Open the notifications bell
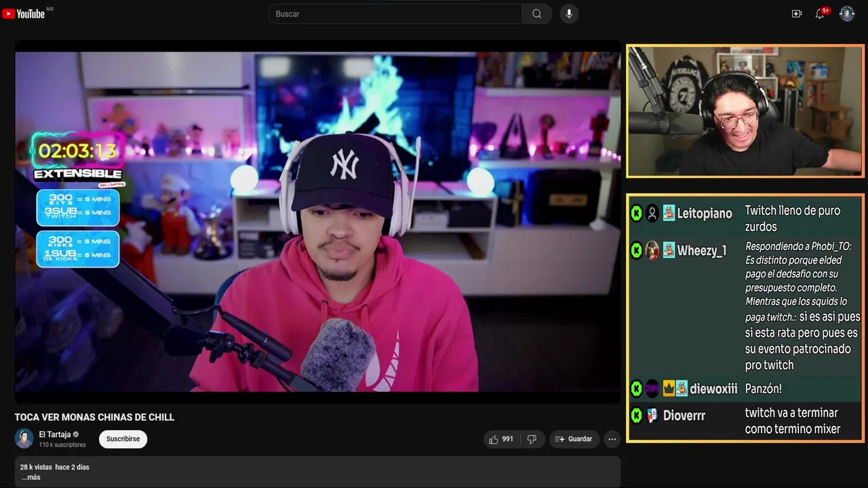This screenshot has width=868, height=488. coord(820,14)
